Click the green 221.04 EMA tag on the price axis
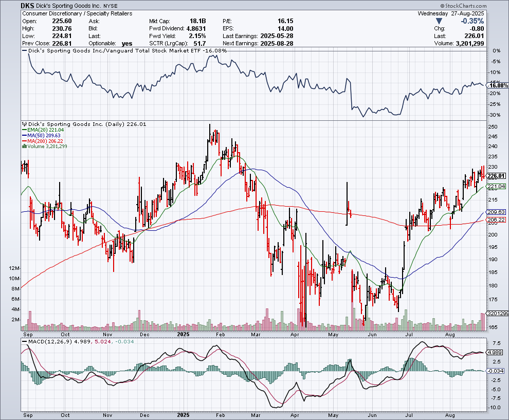This screenshot has width=509, height=420. (x=496, y=186)
